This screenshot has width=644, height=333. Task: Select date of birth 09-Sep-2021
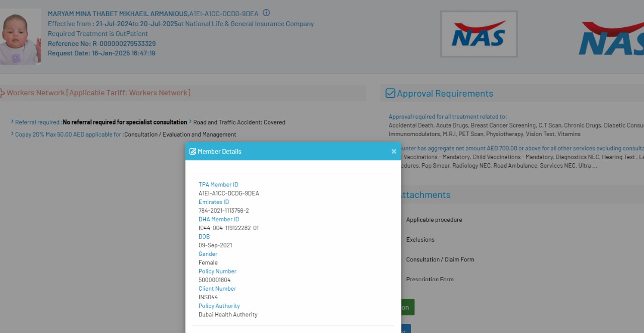pyautogui.click(x=215, y=245)
